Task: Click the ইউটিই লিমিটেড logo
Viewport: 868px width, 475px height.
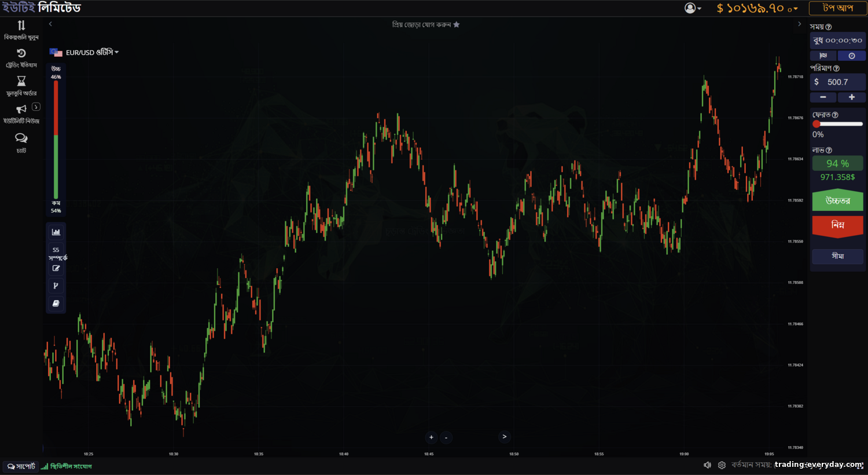Action: (42, 8)
